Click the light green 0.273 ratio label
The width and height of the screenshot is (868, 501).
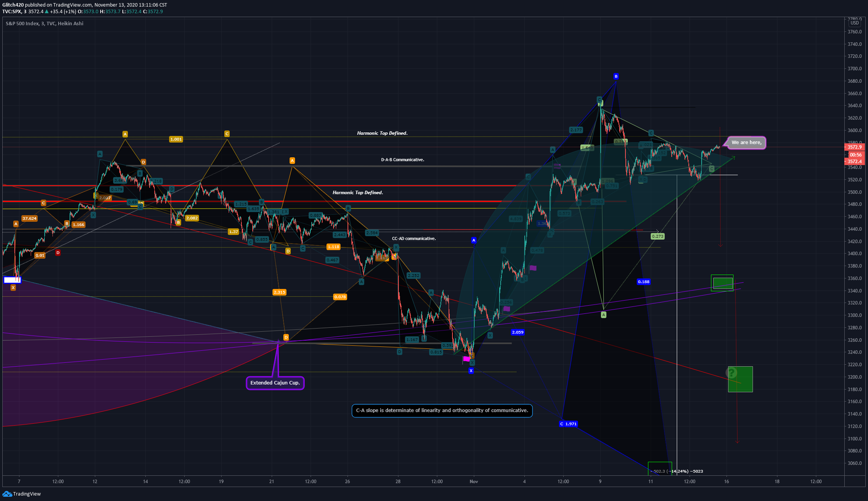click(658, 237)
